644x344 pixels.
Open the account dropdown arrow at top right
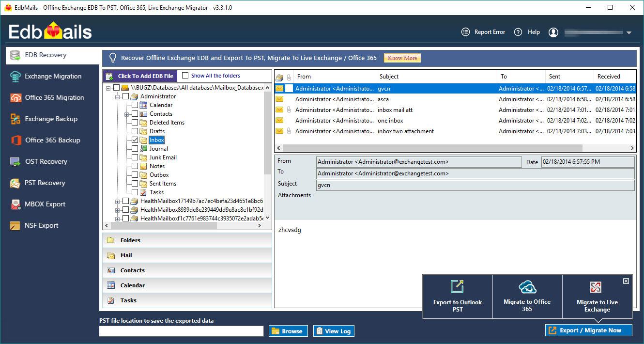tap(629, 33)
